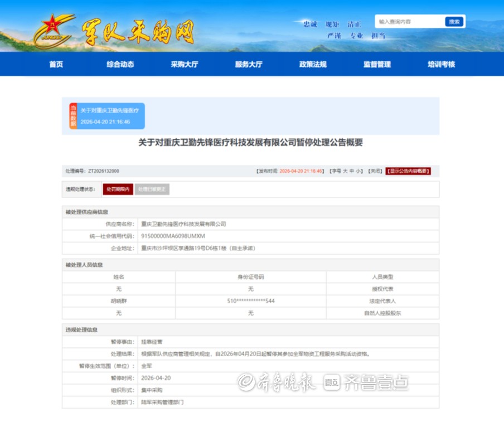Image resolution: width=504 pixels, height=427 pixels.
Task: Click the 军队采购网 site title
Action: 138,32
